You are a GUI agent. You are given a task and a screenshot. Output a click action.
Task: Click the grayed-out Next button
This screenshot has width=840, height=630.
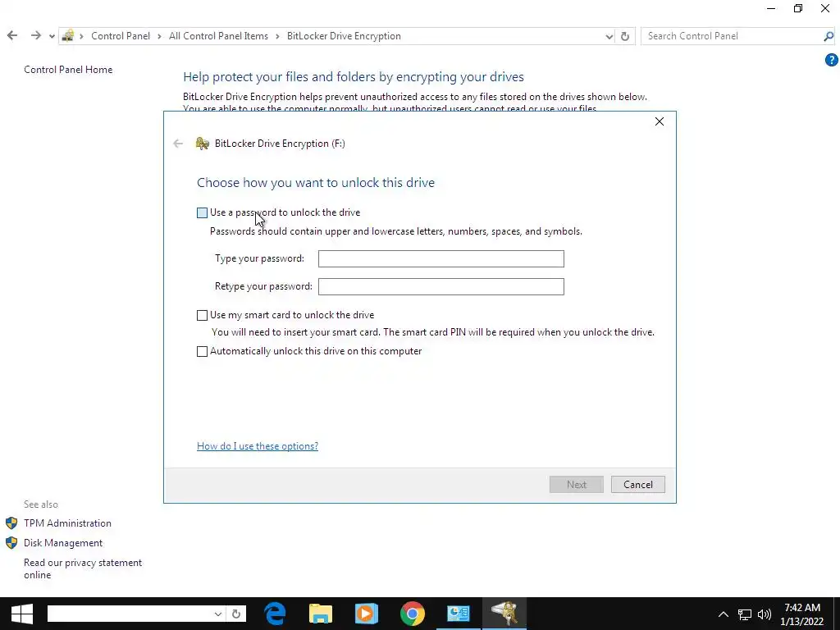577,484
